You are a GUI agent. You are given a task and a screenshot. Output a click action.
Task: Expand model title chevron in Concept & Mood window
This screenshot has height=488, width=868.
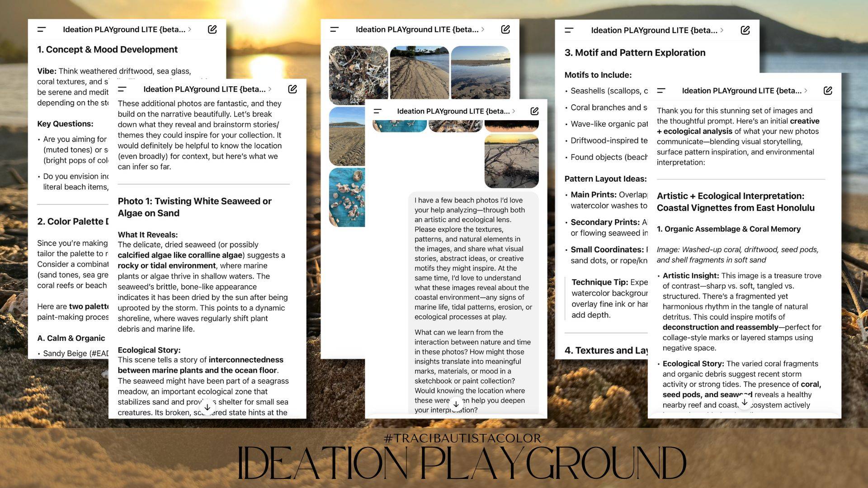click(x=189, y=29)
